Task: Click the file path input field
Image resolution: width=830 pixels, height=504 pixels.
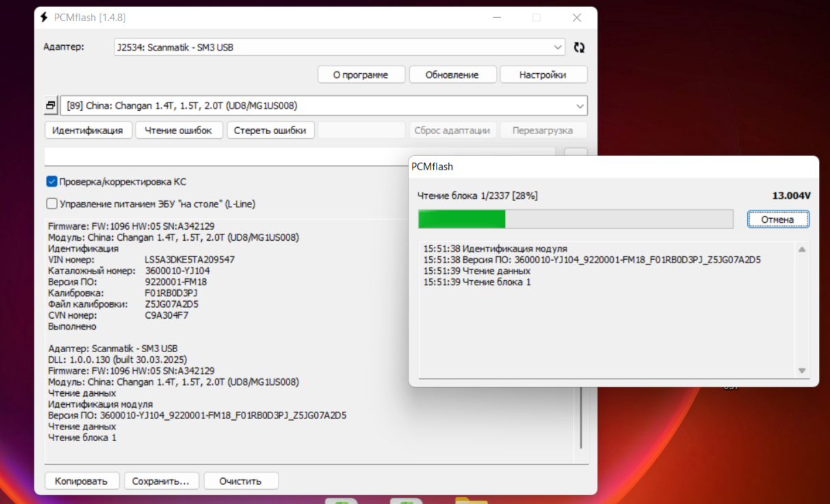Action: (x=300, y=156)
